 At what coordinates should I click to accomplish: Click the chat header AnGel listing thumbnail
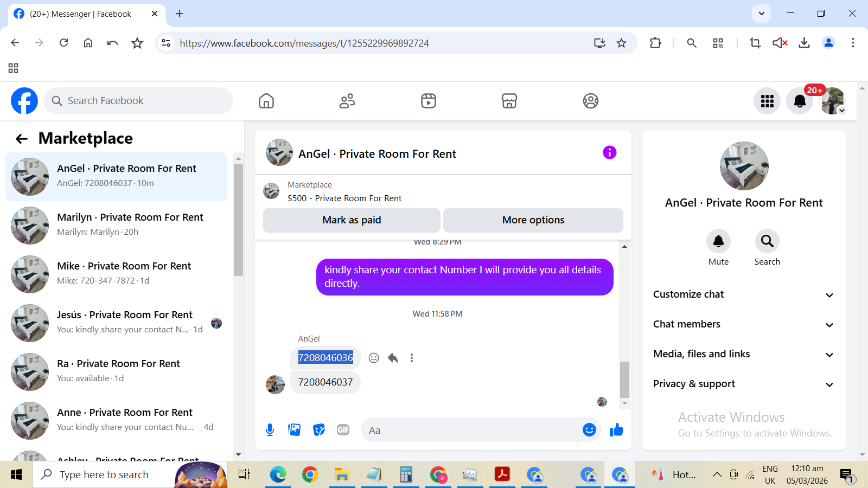[x=279, y=152]
